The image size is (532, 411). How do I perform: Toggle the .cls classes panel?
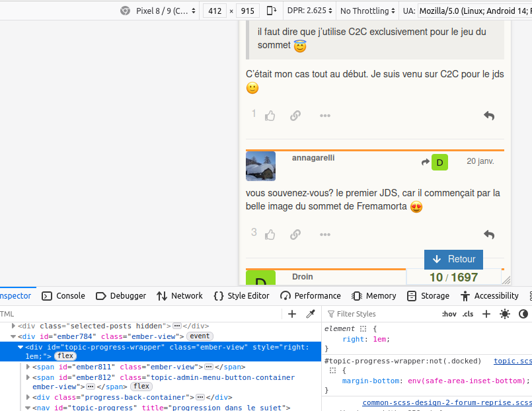click(468, 314)
